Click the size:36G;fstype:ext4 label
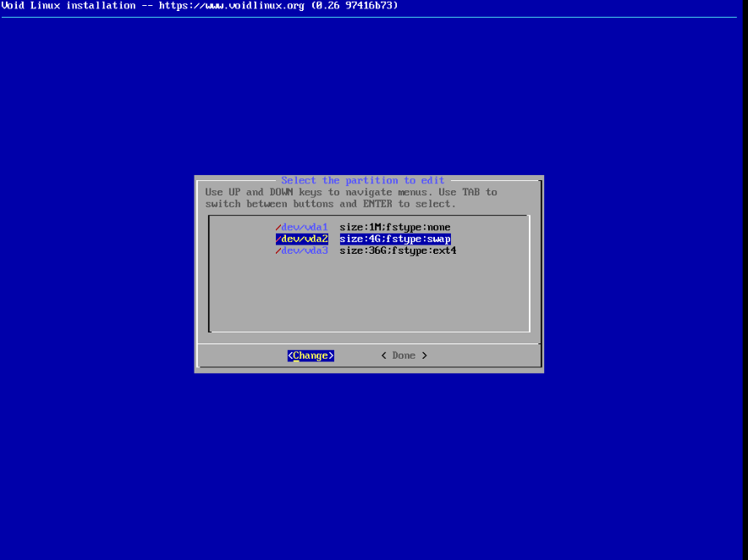 pyautogui.click(x=398, y=250)
